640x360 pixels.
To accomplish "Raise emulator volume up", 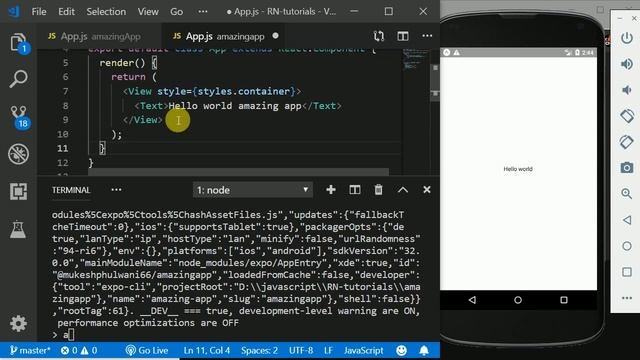I will pos(627,64).
